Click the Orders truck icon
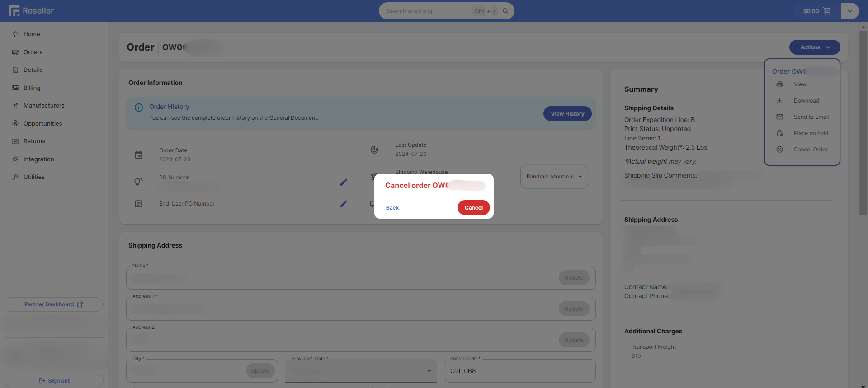868x388 pixels. [x=15, y=52]
